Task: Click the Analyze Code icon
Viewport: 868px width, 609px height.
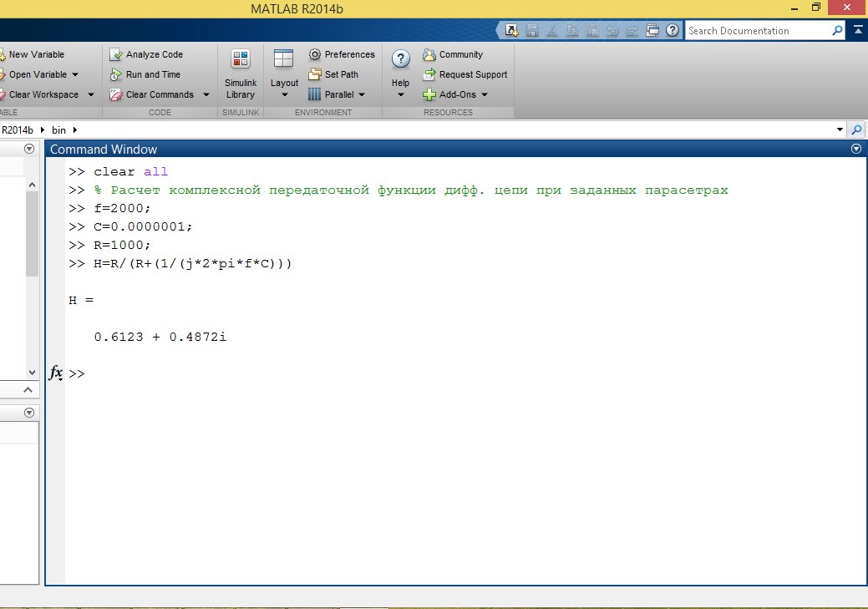Action: pos(115,54)
